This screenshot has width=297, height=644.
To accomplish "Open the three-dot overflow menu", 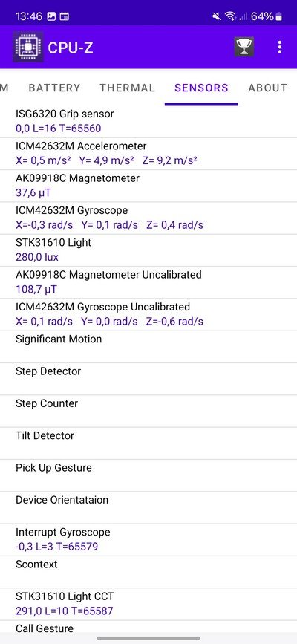I will 280,47.
